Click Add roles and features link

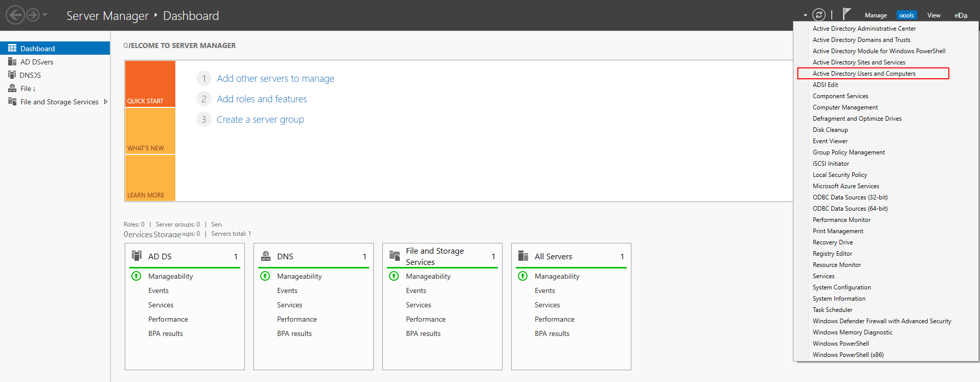pyautogui.click(x=262, y=99)
